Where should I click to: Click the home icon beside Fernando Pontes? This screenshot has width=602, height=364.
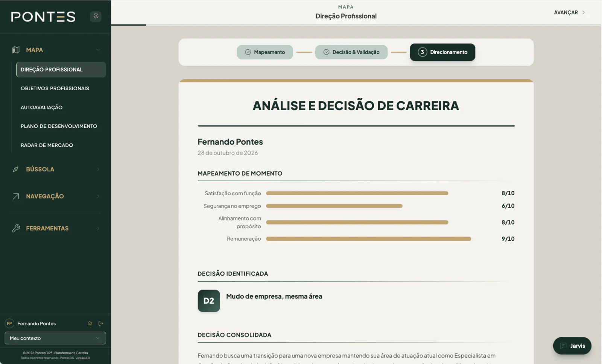point(90,323)
